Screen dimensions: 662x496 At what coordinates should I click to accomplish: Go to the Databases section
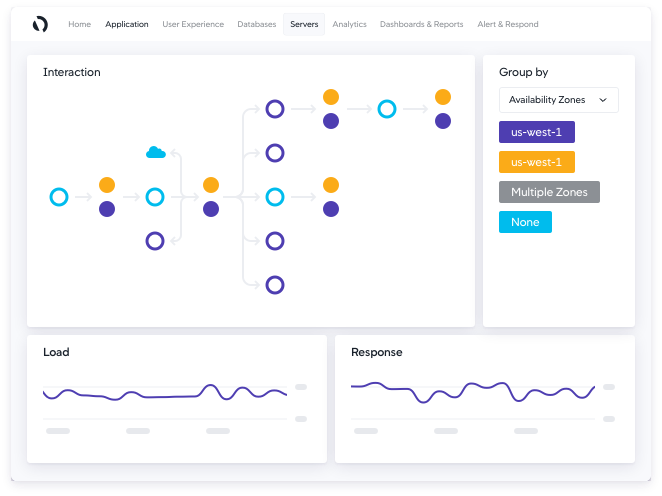click(x=257, y=24)
